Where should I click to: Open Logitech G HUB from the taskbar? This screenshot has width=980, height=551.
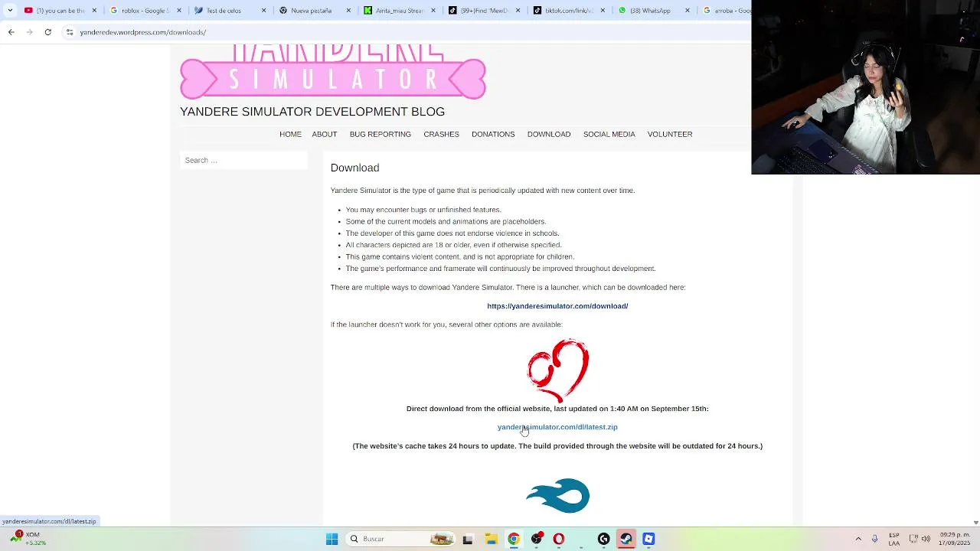pyautogui.click(x=604, y=539)
